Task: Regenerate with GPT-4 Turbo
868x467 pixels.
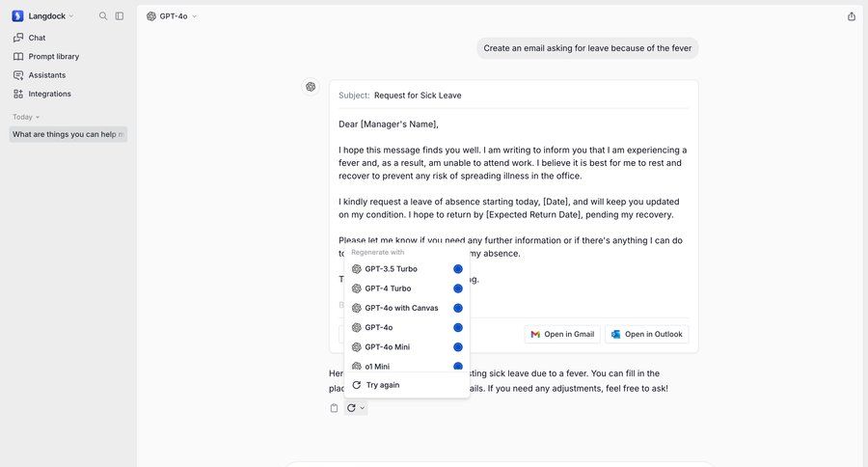Action: [x=407, y=288]
